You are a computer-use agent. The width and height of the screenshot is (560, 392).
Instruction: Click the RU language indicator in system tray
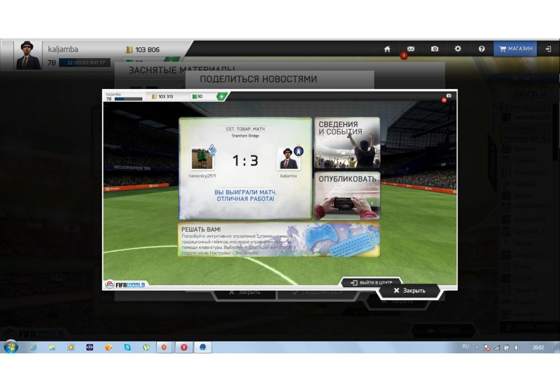465,347
